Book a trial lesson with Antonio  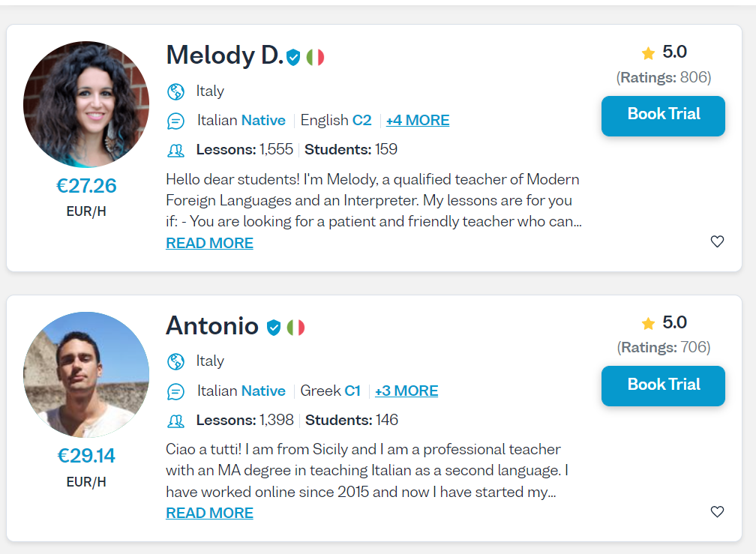(x=663, y=385)
